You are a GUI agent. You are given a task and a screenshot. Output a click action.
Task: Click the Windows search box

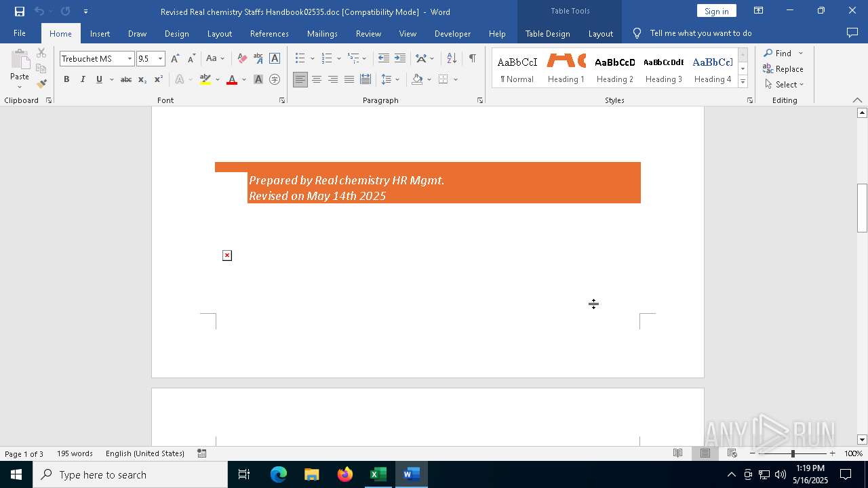130,474
